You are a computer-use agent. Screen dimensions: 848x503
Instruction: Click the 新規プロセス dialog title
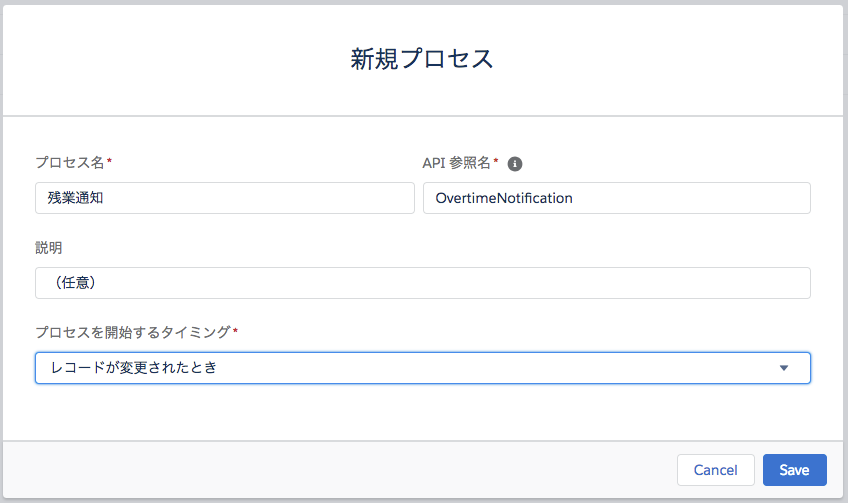(422, 58)
